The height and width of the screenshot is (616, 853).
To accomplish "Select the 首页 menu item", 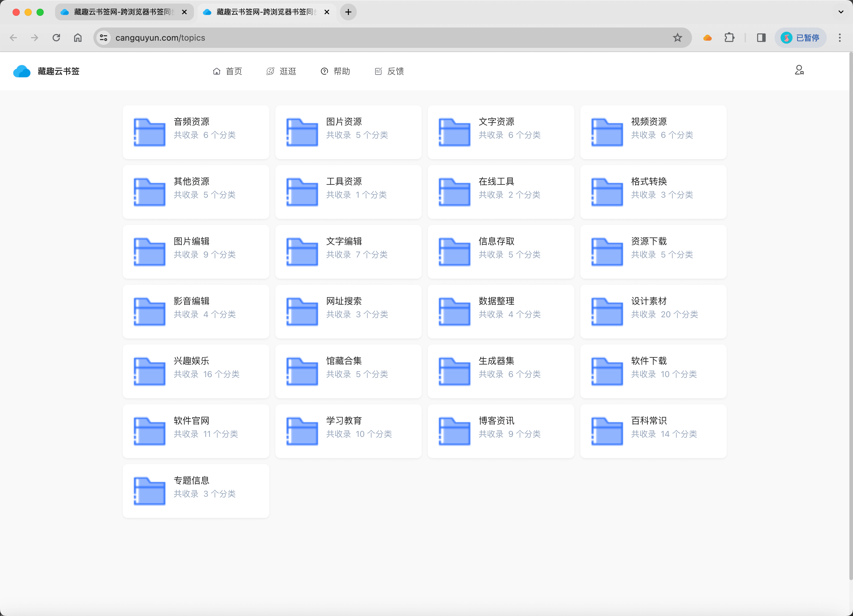I will (x=227, y=71).
